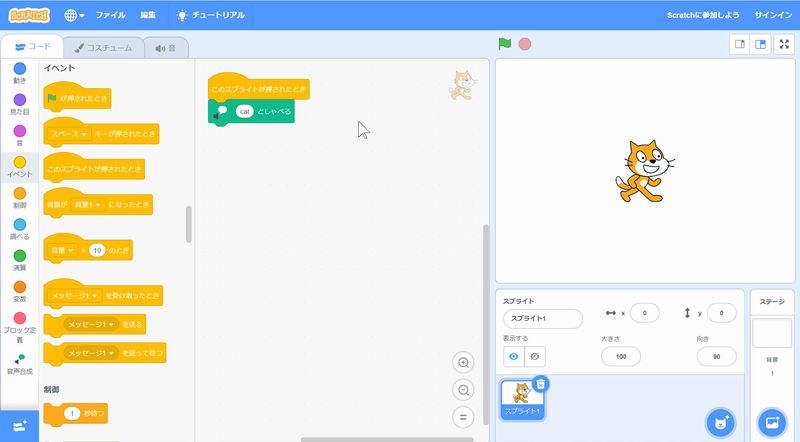This screenshot has width=800, height=442.
Task: Click the green flag to run
Action: click(x=505, y=44)
